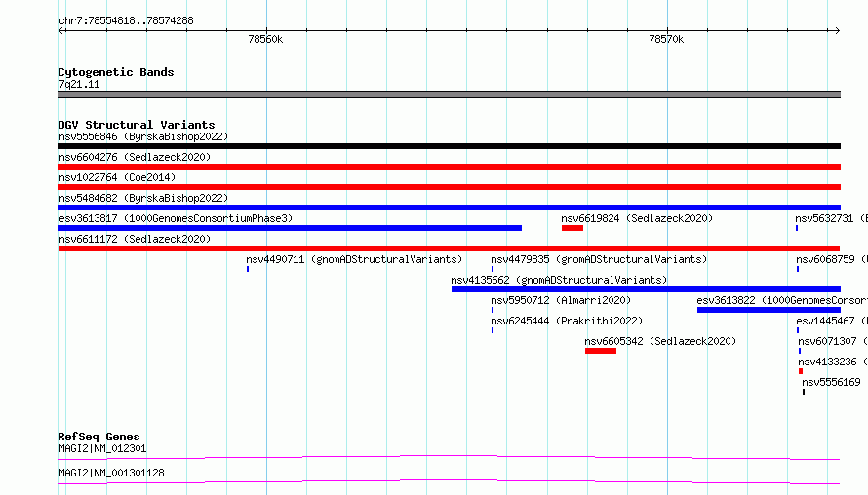Click the nsv4479835 small blue marker
Viewport: 868px width, 495px height.
click(493, 269)
